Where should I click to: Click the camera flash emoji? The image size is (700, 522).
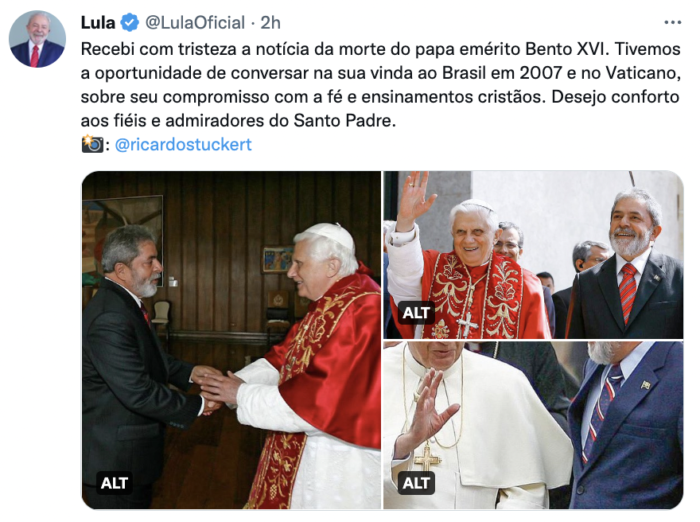tap(92, 144)
